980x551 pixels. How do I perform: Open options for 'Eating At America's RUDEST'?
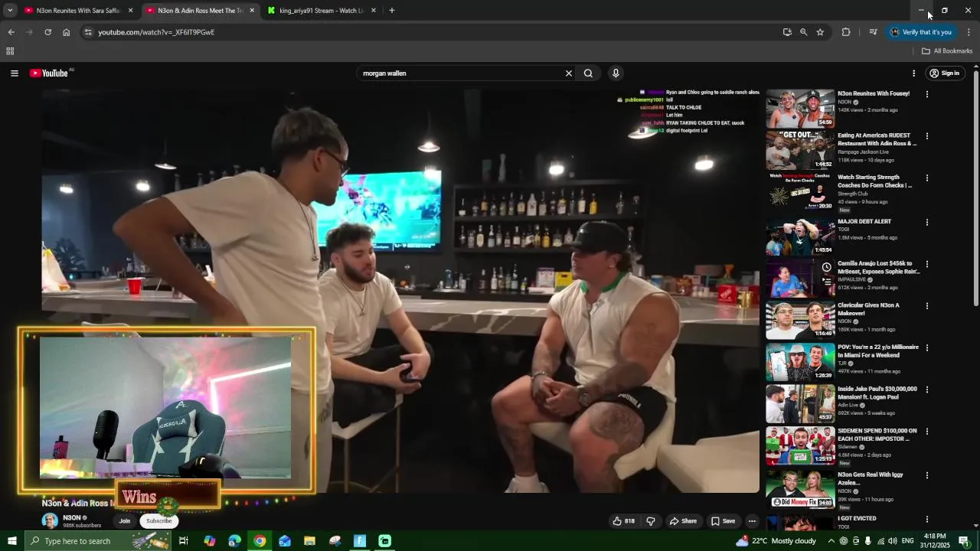point(927,136)
